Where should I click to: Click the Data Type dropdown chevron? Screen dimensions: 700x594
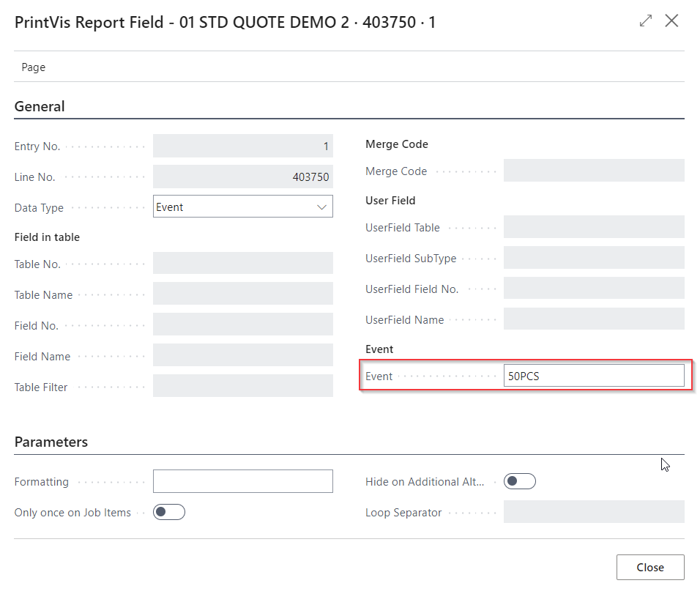pos(321,207)
